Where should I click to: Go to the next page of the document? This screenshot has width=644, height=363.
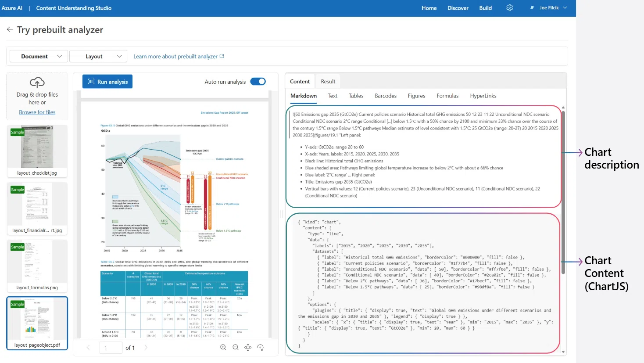pyautogui.click(x=146, y=348)
